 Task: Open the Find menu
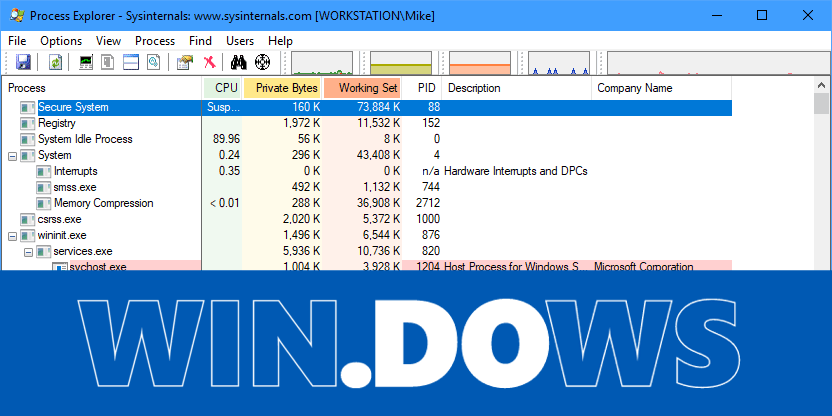coord(200,41)
